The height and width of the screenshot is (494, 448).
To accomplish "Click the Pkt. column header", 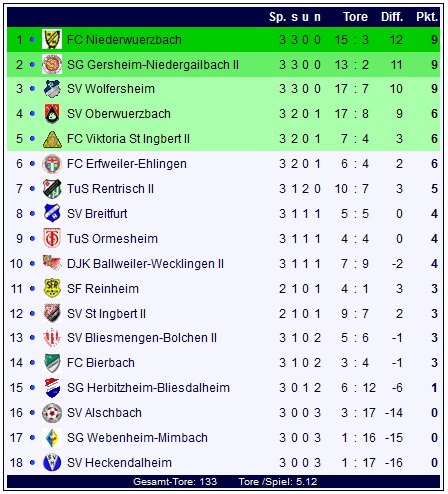I will 427,17.
